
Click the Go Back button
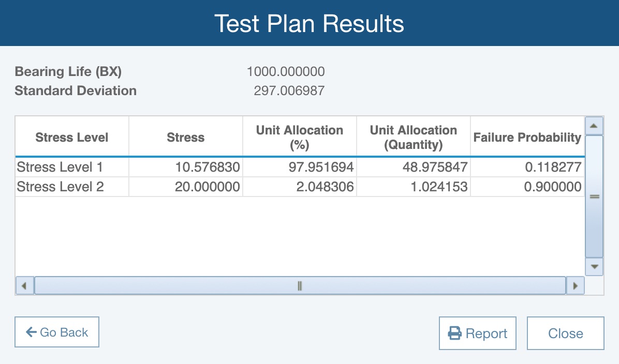(57, 332)
